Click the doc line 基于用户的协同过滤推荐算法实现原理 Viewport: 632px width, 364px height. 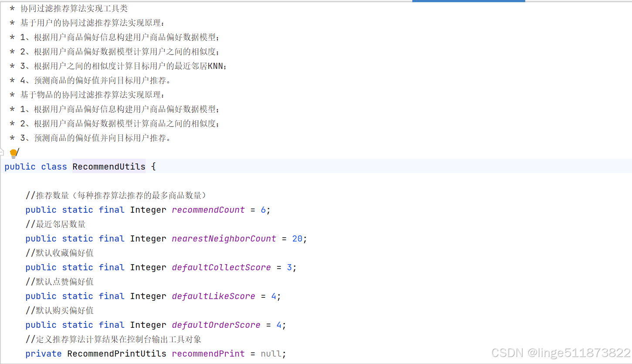(92, 23)
